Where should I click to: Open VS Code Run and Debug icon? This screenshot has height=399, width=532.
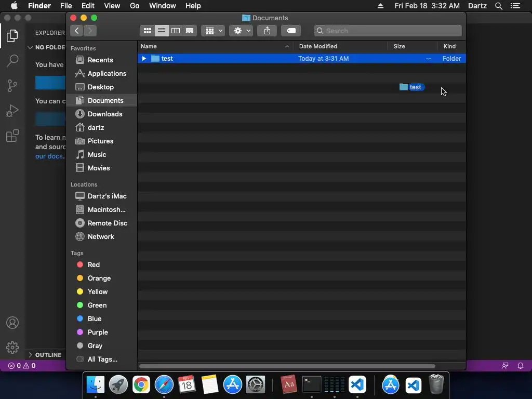pos(12,111)
